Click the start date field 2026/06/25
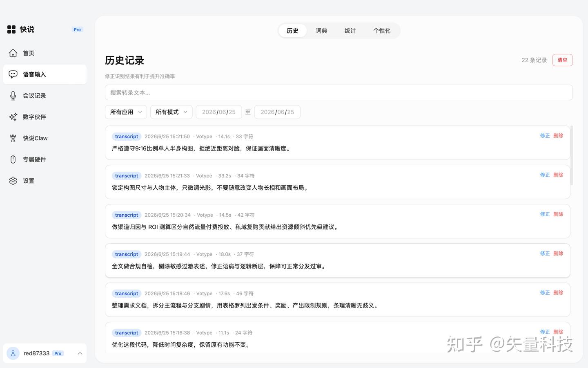Screen dimensions: 588x368 pyautogui.click(x=218, y=112)
